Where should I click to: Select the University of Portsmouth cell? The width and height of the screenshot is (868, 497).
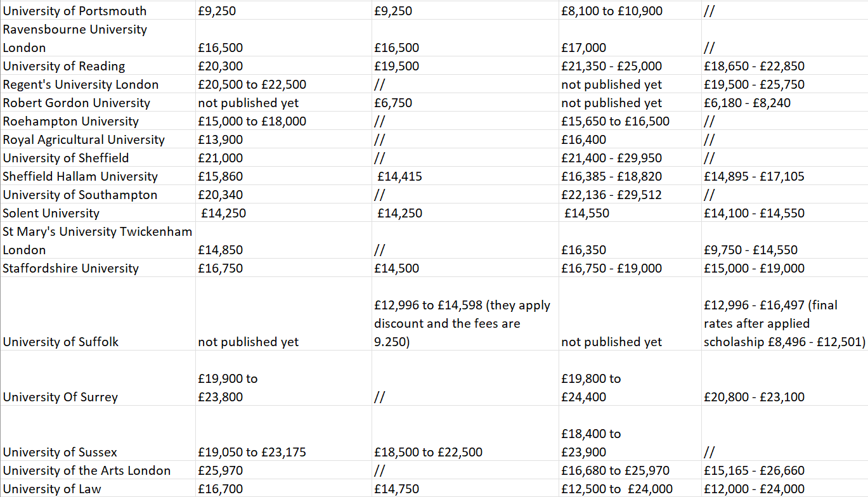75,11
